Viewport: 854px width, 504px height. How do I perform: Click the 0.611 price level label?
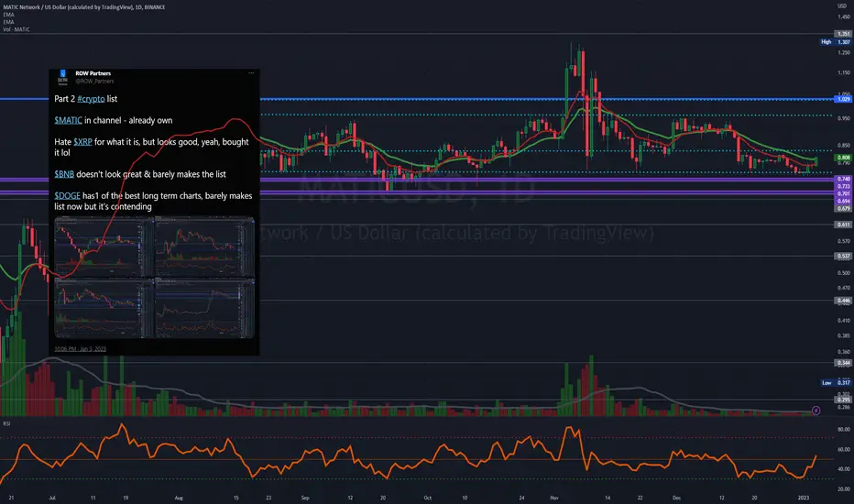point(843,225)
